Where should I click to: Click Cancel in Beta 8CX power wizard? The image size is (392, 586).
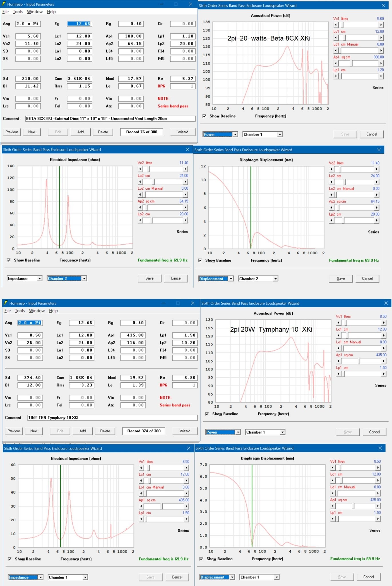[x=372, y=134]
